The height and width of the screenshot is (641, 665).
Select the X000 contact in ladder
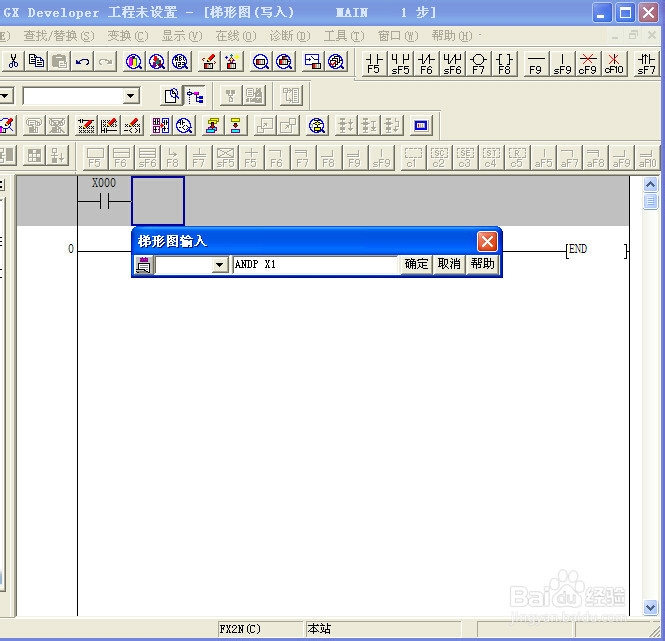[x=104, y=201]
